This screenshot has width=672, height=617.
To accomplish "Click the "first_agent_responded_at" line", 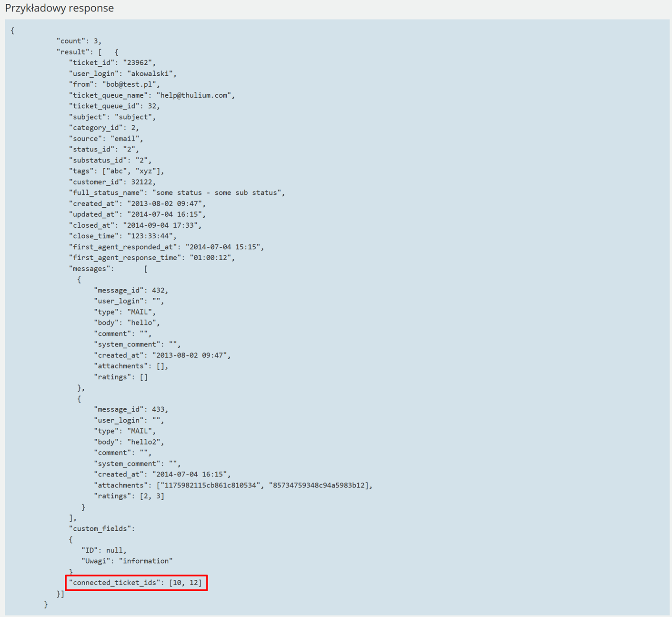I will pyautogui.click(x=167, y=247).
